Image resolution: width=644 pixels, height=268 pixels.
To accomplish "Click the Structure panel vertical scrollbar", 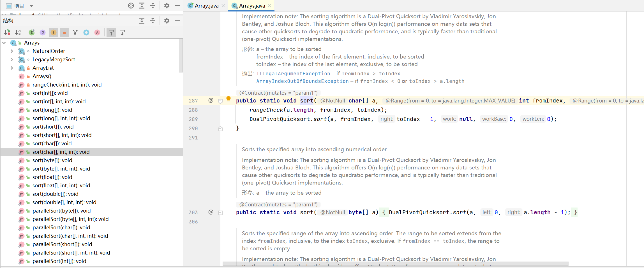I will (x=181, y=55).
